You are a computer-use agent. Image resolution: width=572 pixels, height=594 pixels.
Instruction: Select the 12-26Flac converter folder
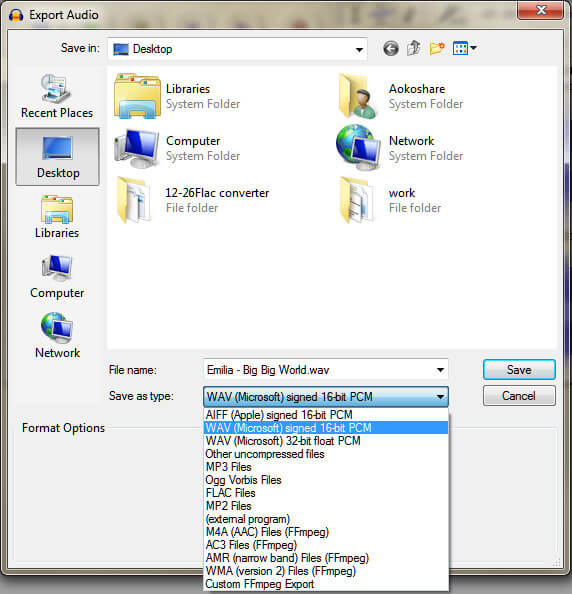coord(192,200)
